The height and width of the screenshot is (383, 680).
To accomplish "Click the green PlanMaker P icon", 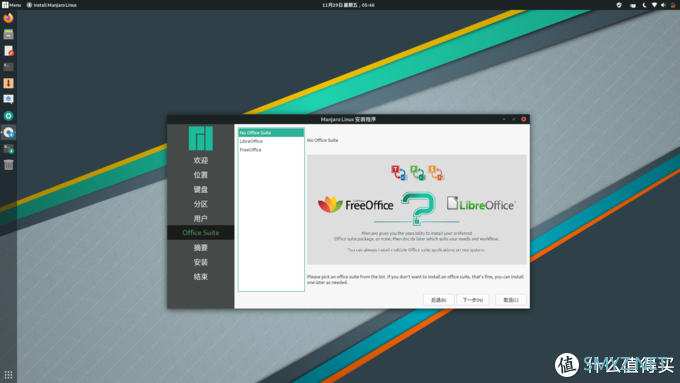I will click(418, 173).
